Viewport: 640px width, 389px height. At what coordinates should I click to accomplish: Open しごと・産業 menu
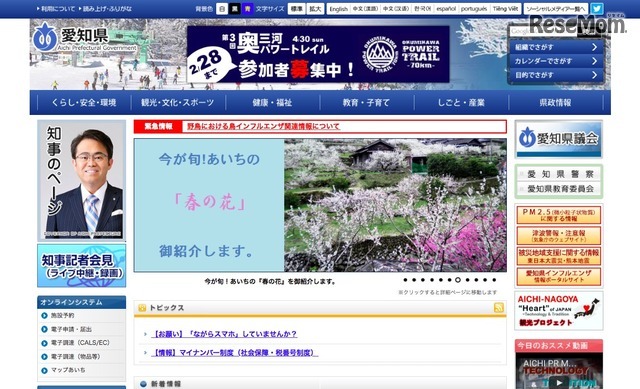pos(461,102)
